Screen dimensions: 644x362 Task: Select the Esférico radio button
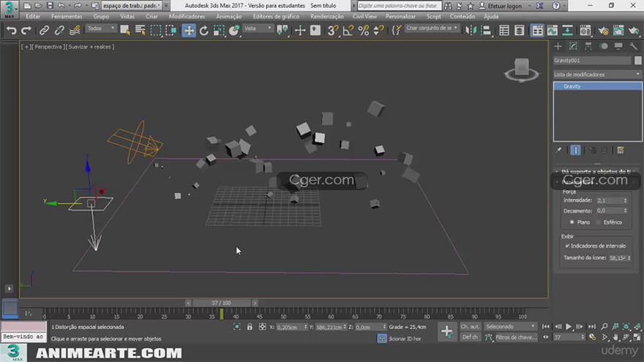tap(599, 222)
